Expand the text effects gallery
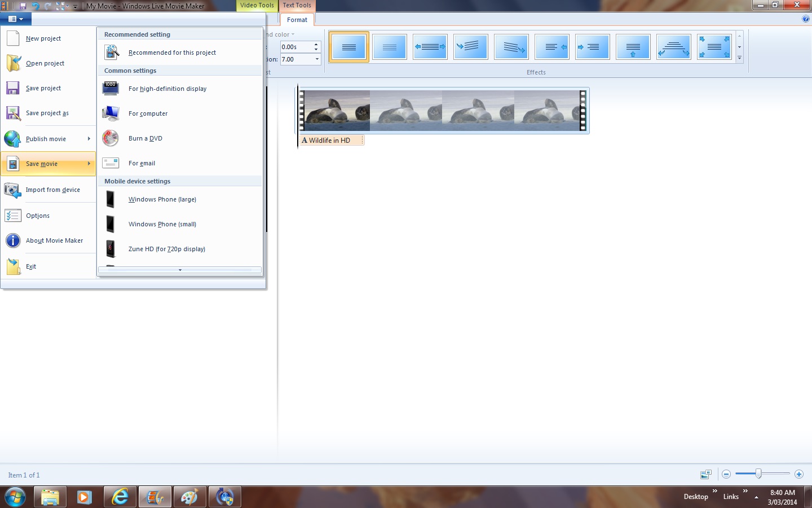 pyautogui.click(x=739, y=58)
